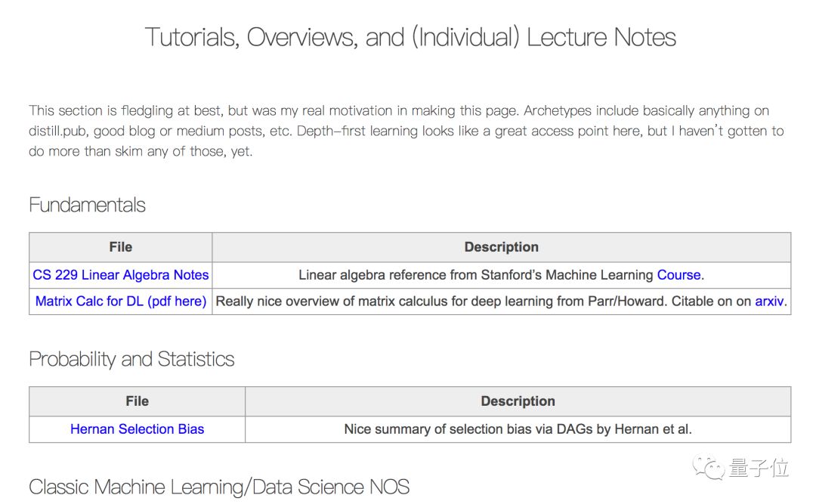The width and height of the screenshot is (816, 504).
Task: Follow the Course link in description
Action: (678, 275)
